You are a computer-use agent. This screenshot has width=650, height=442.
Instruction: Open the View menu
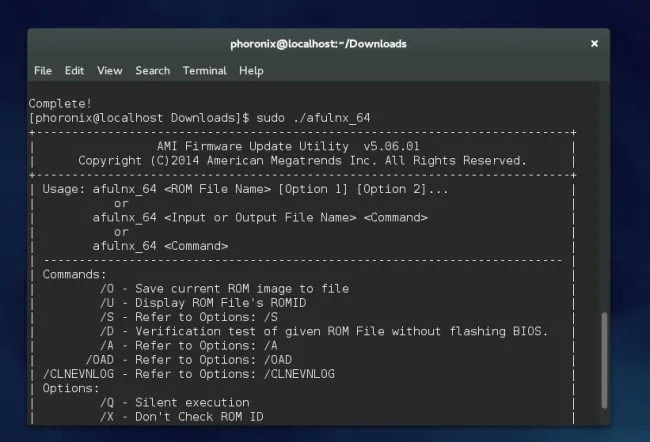tap(109, 71)
